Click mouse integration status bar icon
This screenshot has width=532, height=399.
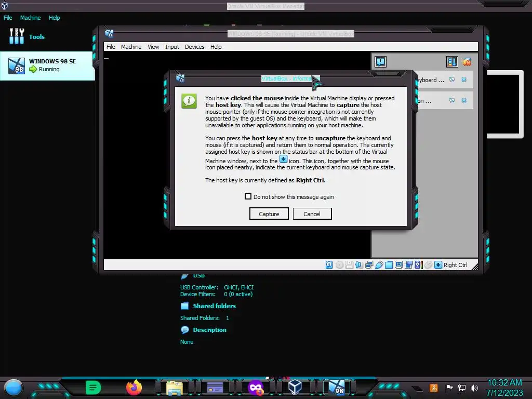(429, 265)
